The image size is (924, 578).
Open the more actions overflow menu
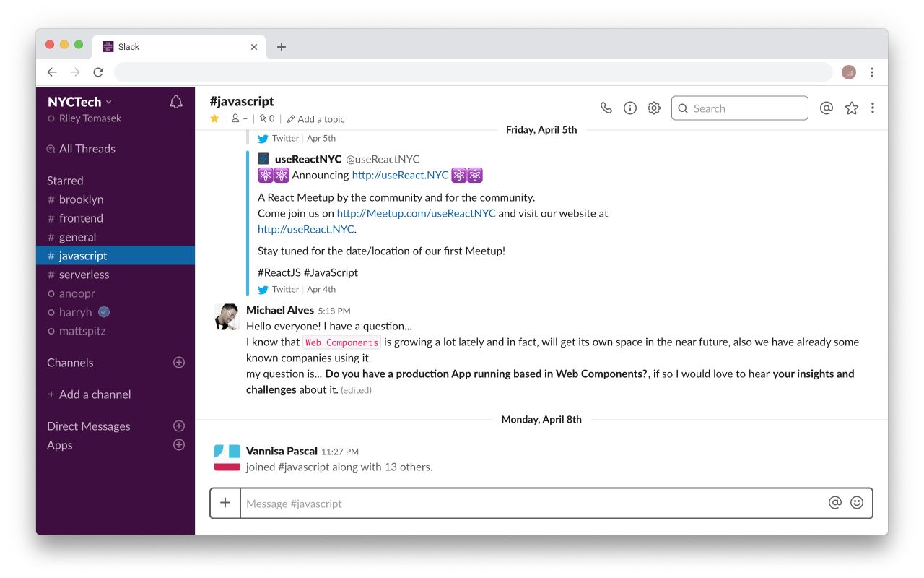click(873, 107)
